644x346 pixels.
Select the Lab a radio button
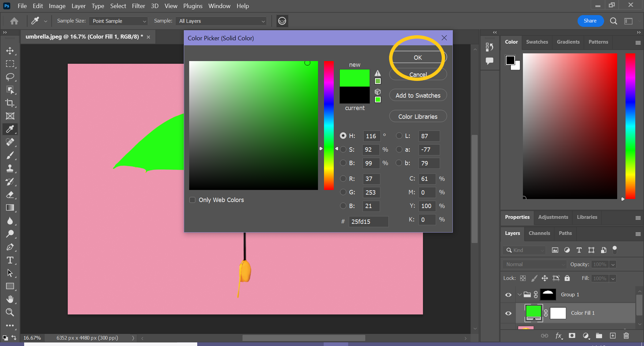tap(399, 149)
